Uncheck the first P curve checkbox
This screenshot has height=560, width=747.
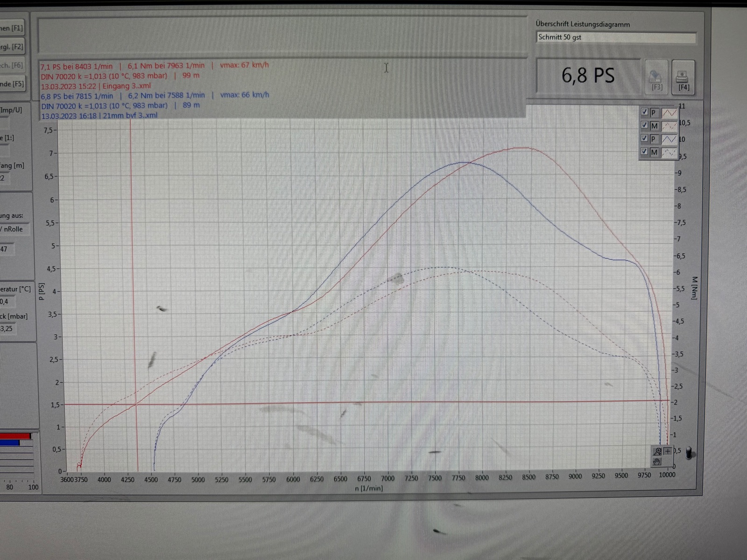click(x=644, y=112)
